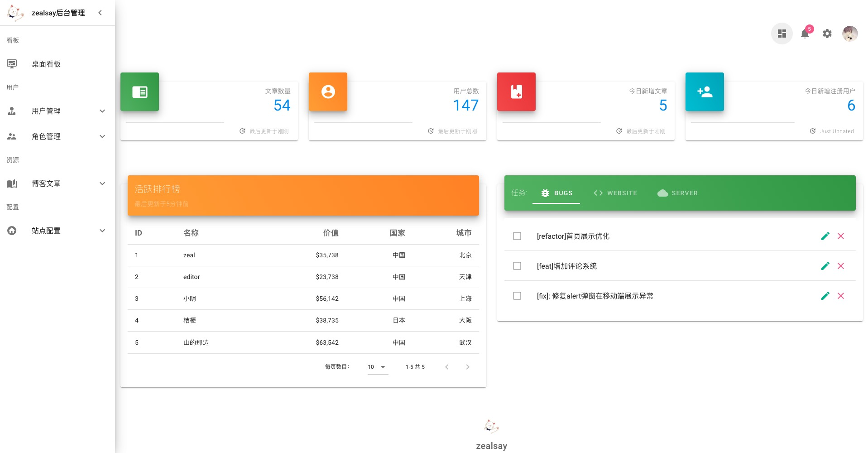
Task: Select the name cell 'zeal'
Action: click(x=189, y=255)
